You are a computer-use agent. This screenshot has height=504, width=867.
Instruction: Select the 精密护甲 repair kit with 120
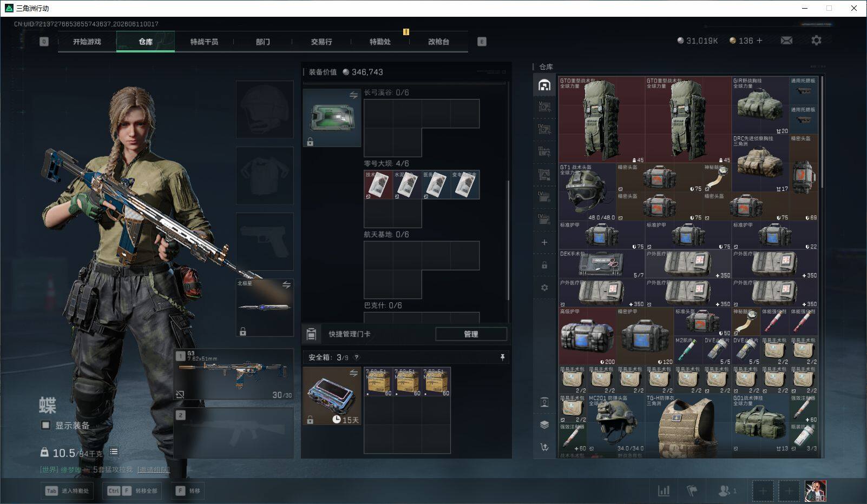(x=645, y=336)
